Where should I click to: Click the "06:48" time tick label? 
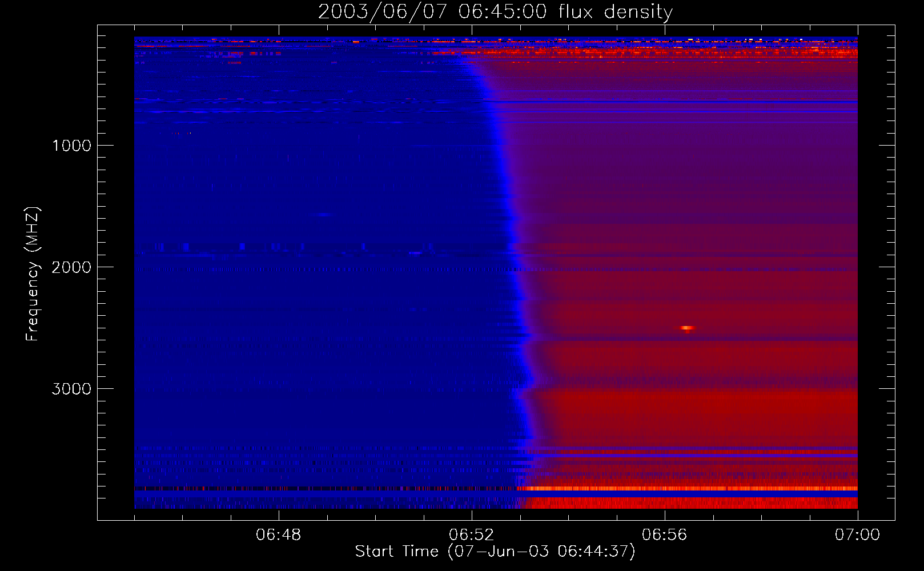279,535
